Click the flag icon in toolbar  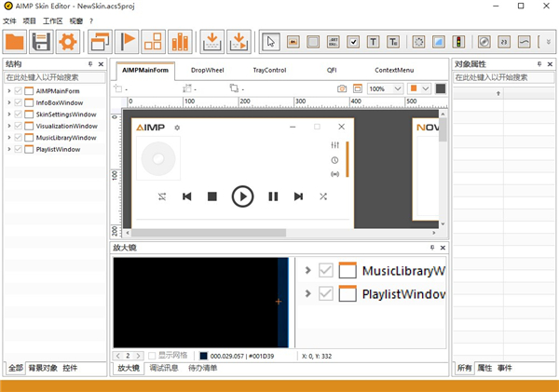click(128, 41)
